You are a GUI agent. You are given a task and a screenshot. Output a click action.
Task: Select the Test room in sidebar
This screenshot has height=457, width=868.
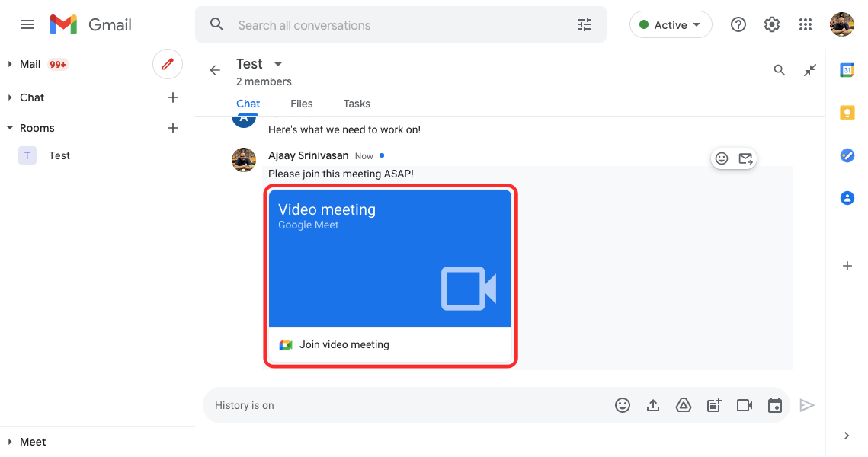coord(59,155)
